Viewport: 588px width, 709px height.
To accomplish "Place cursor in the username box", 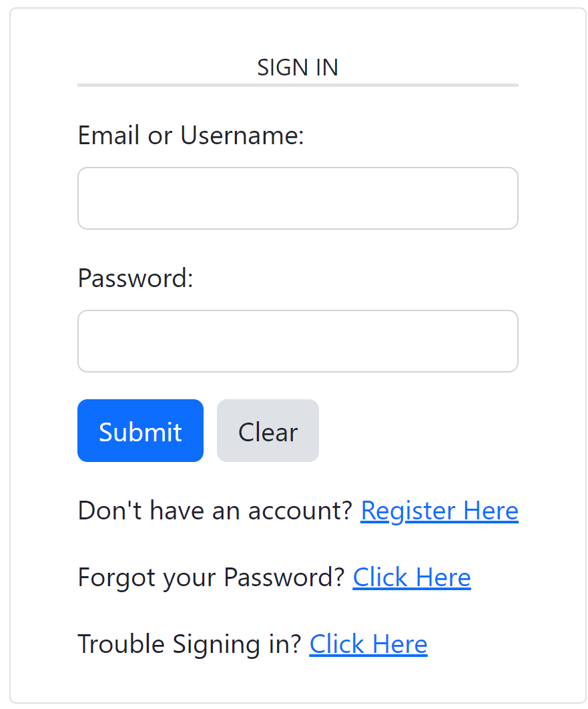I will [x=298, y=198].
